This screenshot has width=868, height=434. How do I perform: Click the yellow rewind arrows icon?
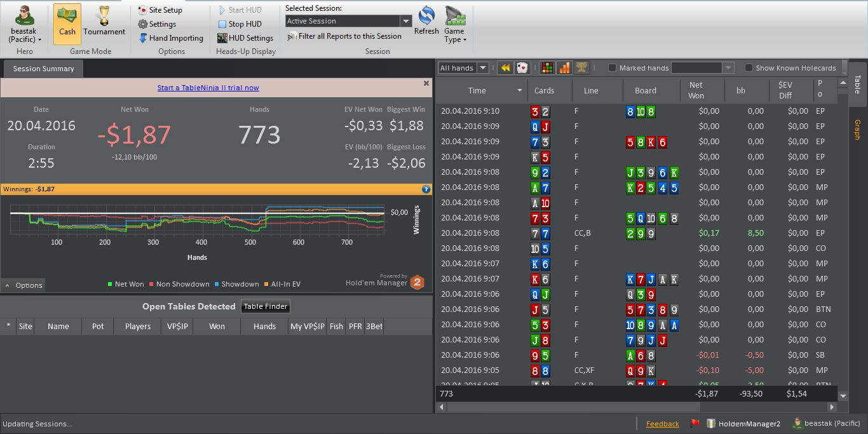coord(505,67)
